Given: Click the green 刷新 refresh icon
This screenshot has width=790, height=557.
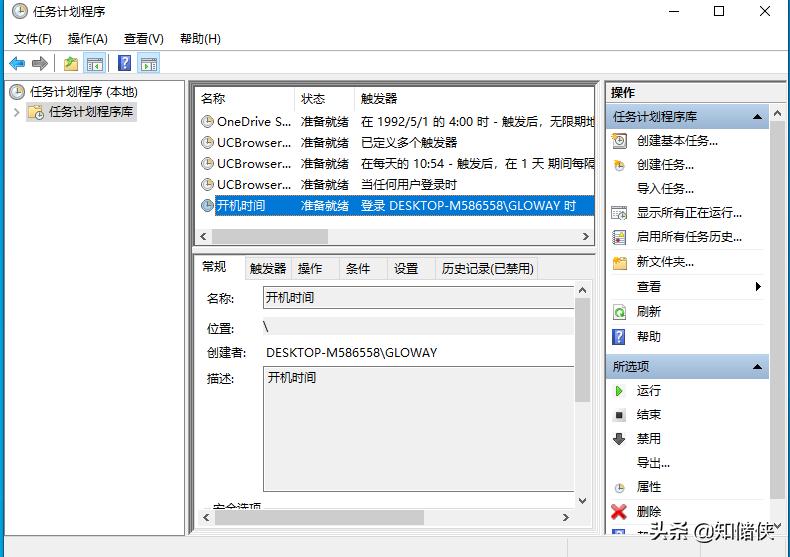Looking at the screenshot, I should 619,312.
